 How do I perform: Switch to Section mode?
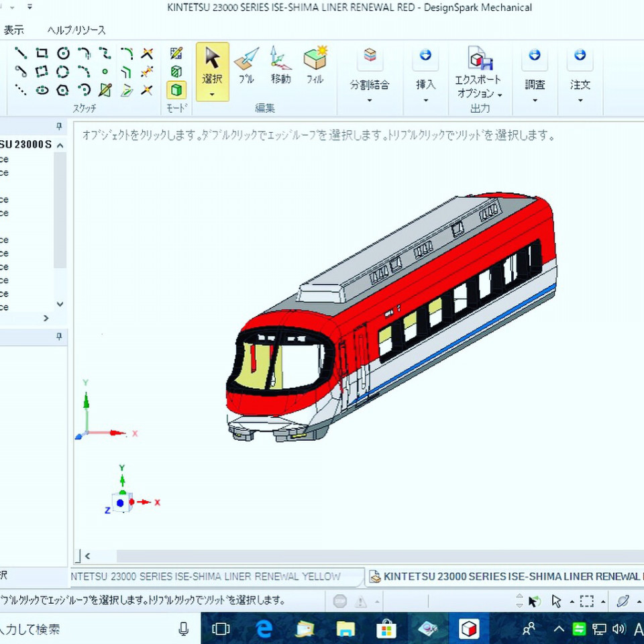176,72
